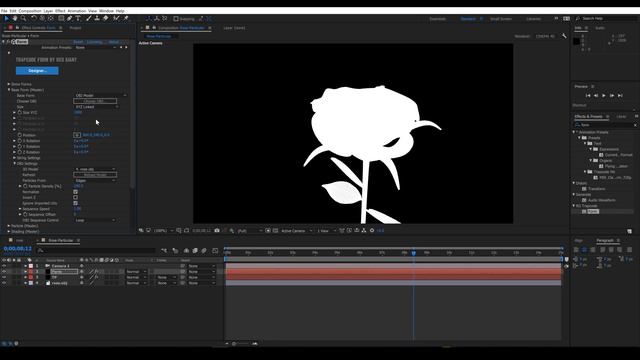Toggle the Particle Density stopwatch
Screen dimensions: 640x360
pyautogui.click(x=25, y=186)
